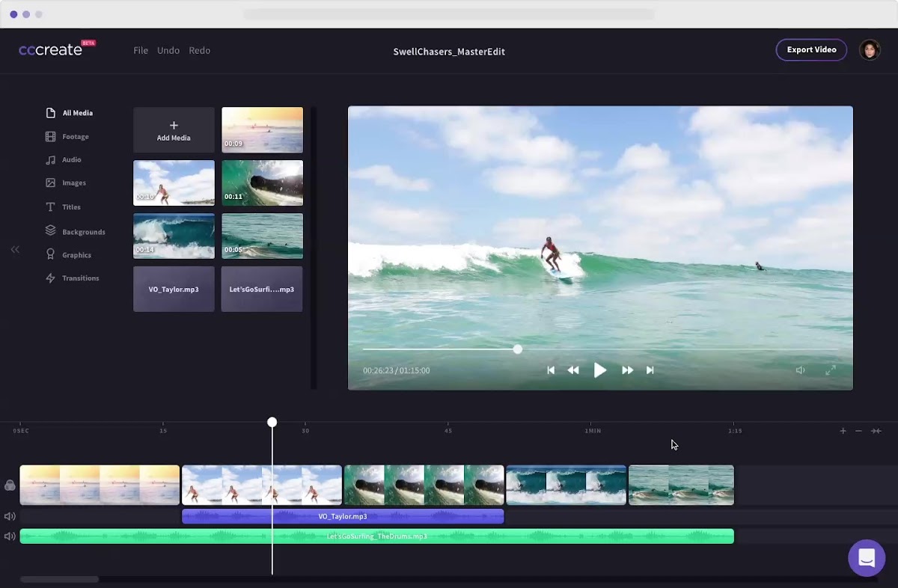Toggle preview volume speaker icon
The width and height of the screenshot is (898, 588).
(800, 370)
